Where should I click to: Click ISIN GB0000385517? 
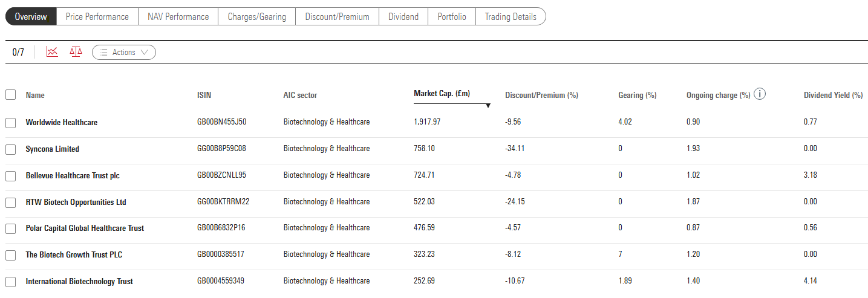(221, 254)
